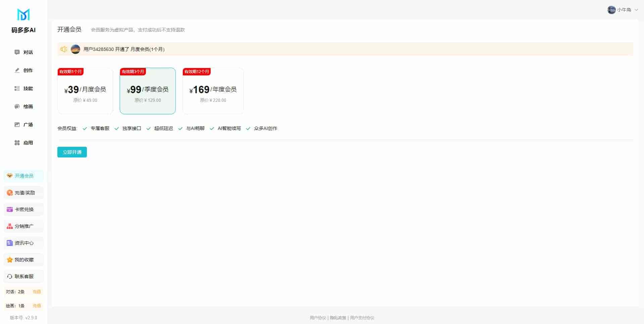This screenshot has width=644, height=324.
Task: Click the user avatar in announcement bar
Action: click(x=75, y=49)
